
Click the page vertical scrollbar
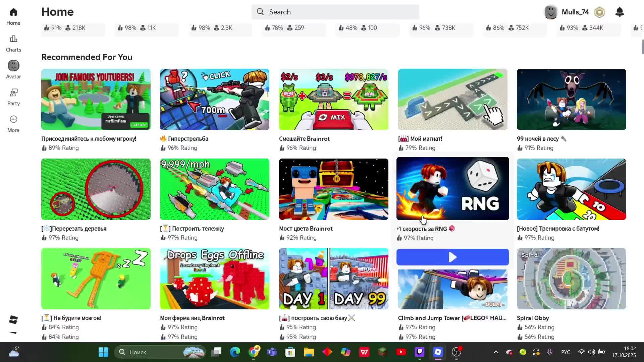643,47
